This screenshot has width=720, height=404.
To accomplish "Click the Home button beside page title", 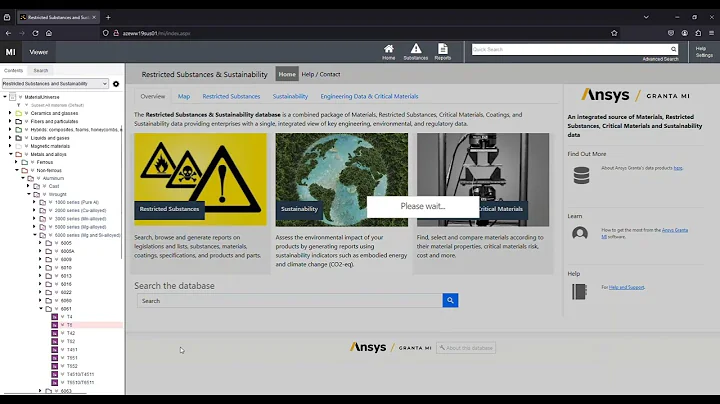I will pyautogui.click(x=287, y=74).
